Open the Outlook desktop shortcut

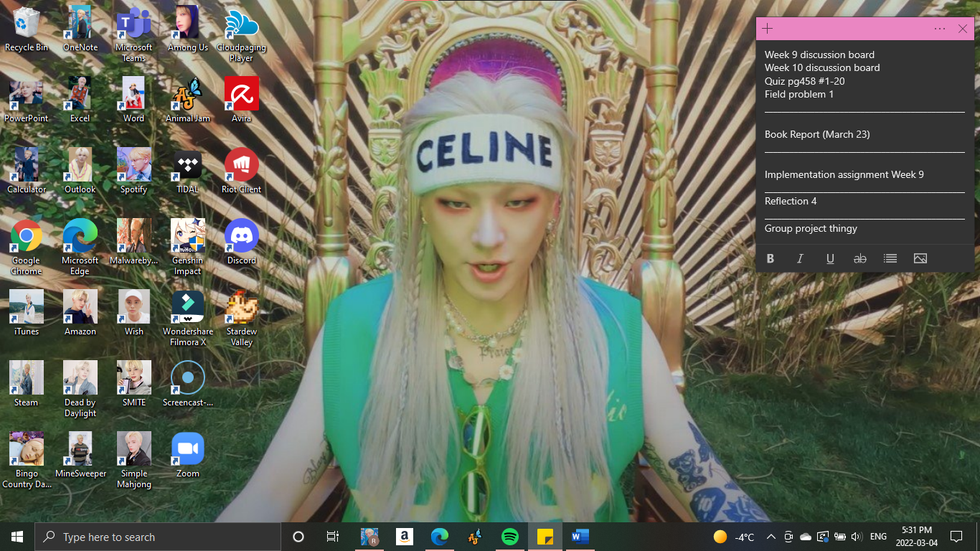pos(80,171)
